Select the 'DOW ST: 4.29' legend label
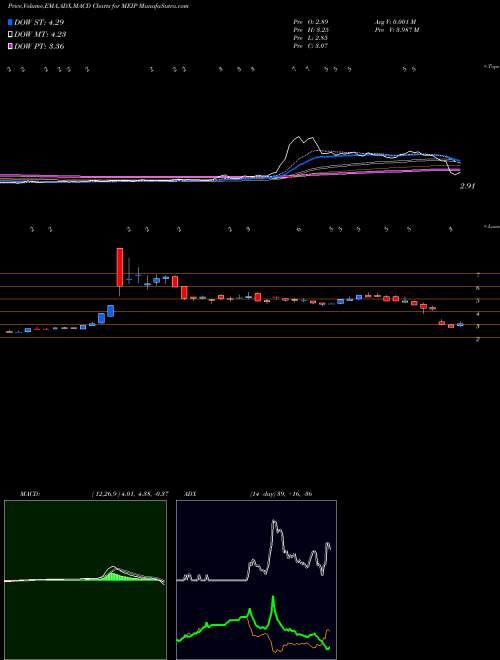Image resolution: width=500 pixels, height=660 pixels. (39, 22)
